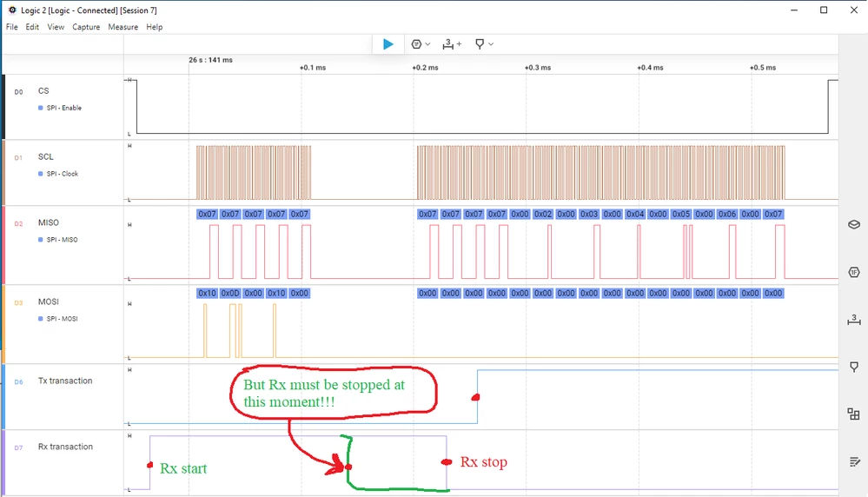Click the +0.5 ms timeline tick label

(763, 68)
